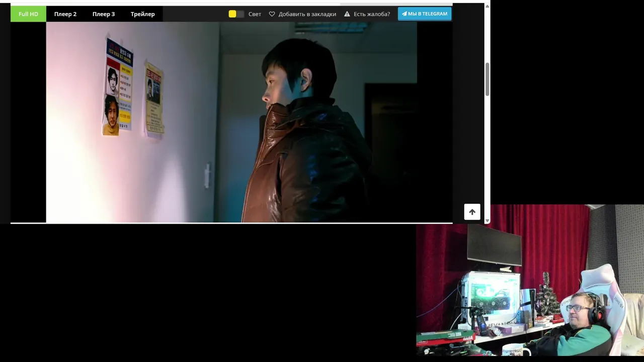
Task: Click the scroll-to-top arrow button
Action: [472, 212]
